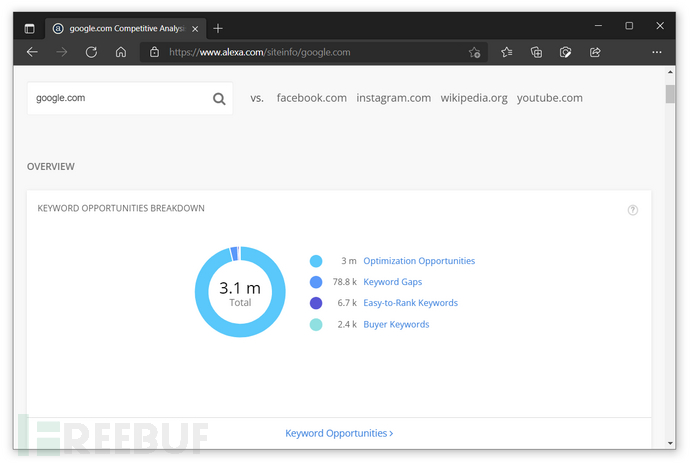Add this page to favorites star icon
690x463 pixels.
(474, 52)
